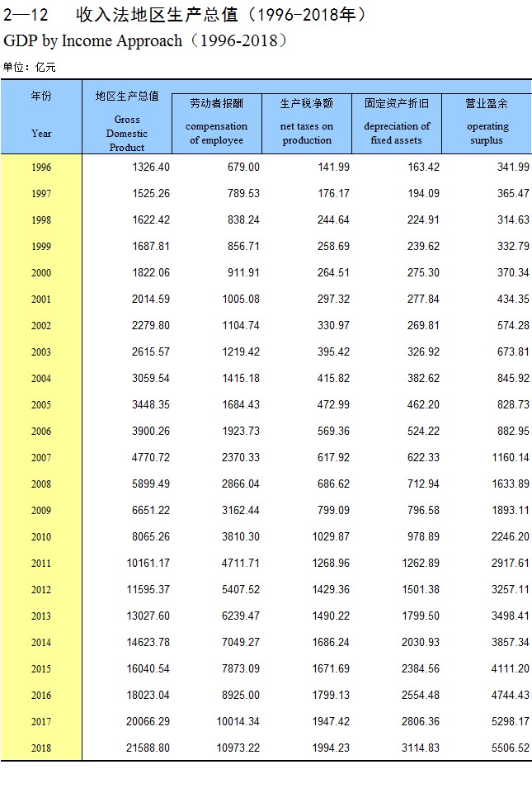
Task: Click depreciation value 1262.89
Action: [421, 563]
